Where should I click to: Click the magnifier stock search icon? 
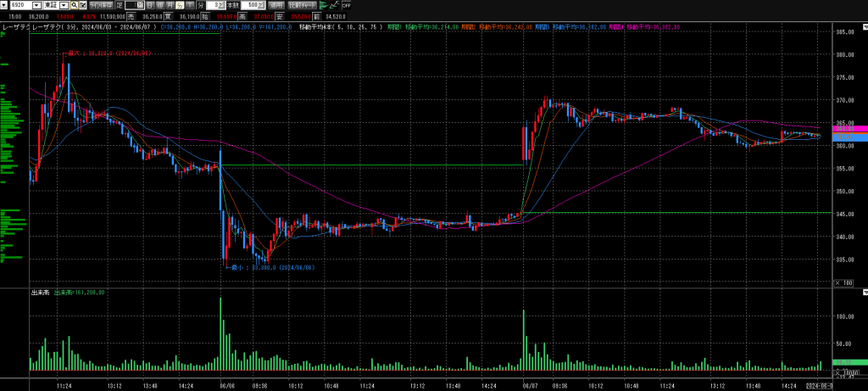(74, 5)
